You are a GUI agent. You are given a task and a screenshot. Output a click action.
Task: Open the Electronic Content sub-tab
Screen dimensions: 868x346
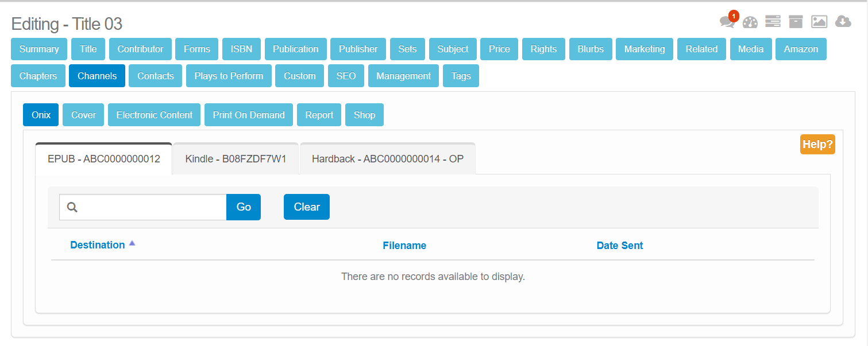(x=154, y=115)
